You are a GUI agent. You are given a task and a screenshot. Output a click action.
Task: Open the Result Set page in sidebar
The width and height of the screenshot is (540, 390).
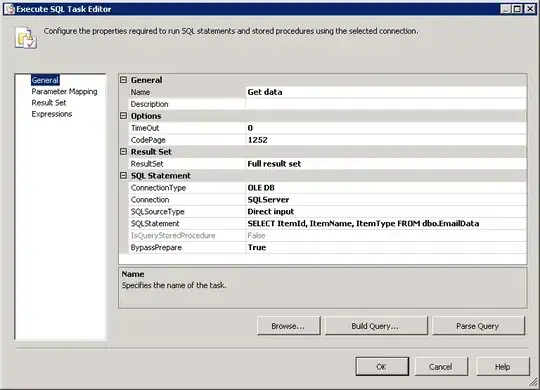point(49,103)
